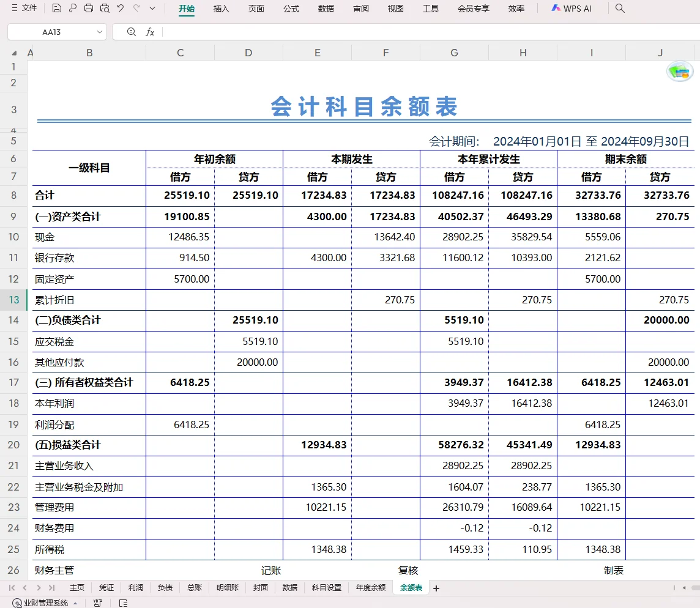Switch to the 明细账 sheet tab

tap(228, 588)
